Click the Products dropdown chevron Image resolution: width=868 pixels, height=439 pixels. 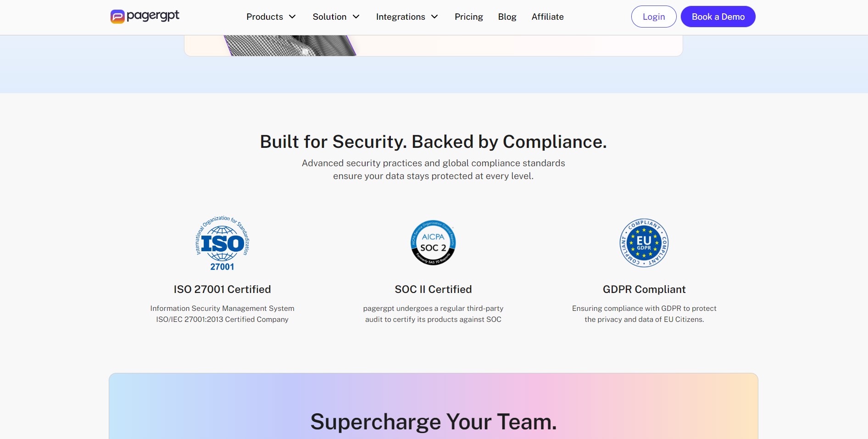pyautogui.click(x=292, y=17)
